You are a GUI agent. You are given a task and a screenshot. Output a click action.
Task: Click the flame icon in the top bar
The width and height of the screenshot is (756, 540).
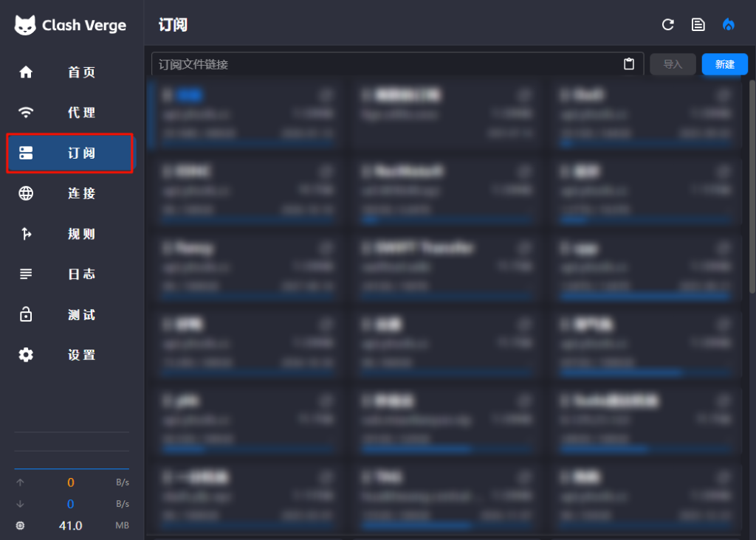click(x=728, y=24)
